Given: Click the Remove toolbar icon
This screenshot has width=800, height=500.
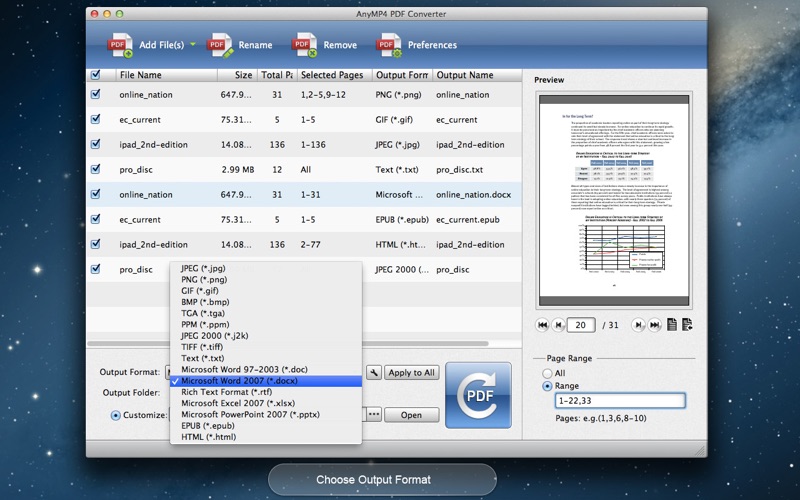Looking at the screenshot, I should coord(305,45).
